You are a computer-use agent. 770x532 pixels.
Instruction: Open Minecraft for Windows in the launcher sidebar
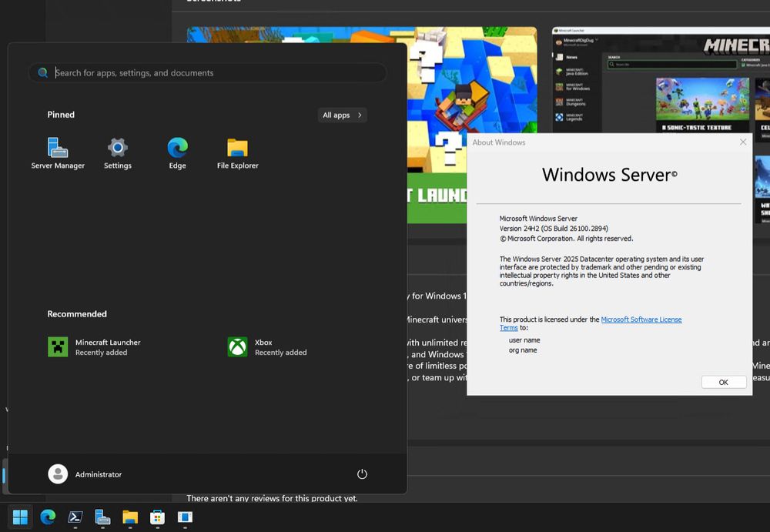579,87
